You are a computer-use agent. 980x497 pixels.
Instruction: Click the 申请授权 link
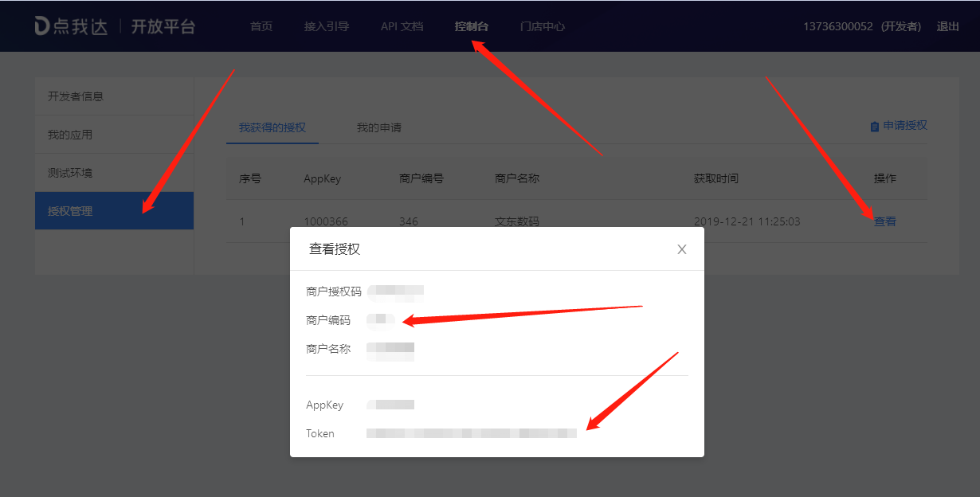point(905,126)
